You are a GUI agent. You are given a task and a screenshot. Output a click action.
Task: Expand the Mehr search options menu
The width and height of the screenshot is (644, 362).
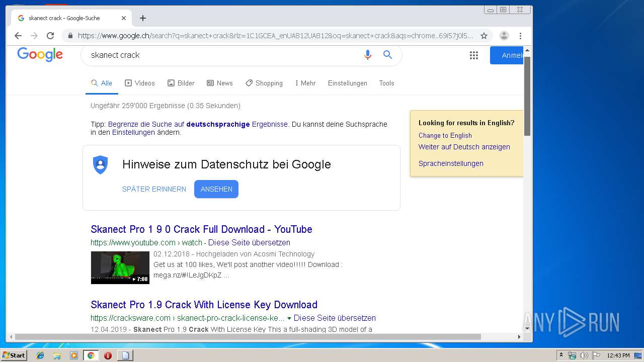pos(305,83)
